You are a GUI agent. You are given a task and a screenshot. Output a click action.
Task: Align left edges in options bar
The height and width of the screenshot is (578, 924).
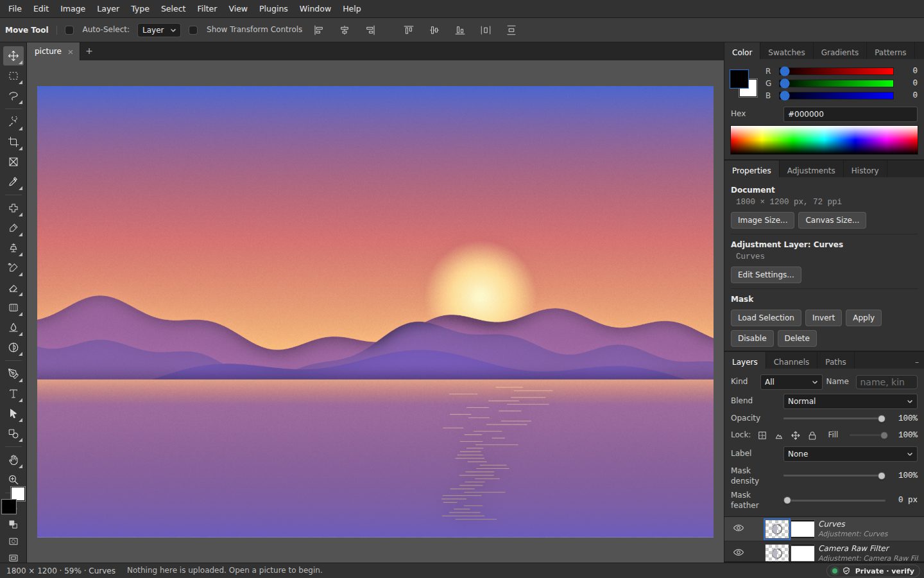319,30
